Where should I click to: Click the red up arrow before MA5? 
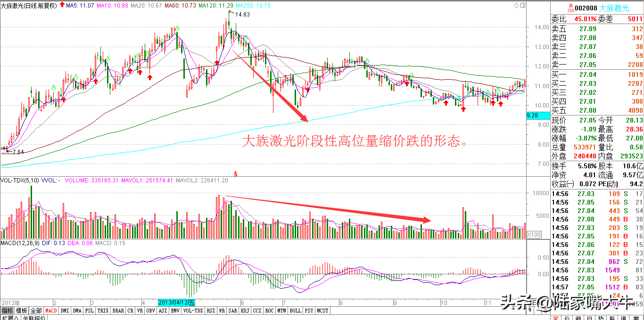click(62, 5)
